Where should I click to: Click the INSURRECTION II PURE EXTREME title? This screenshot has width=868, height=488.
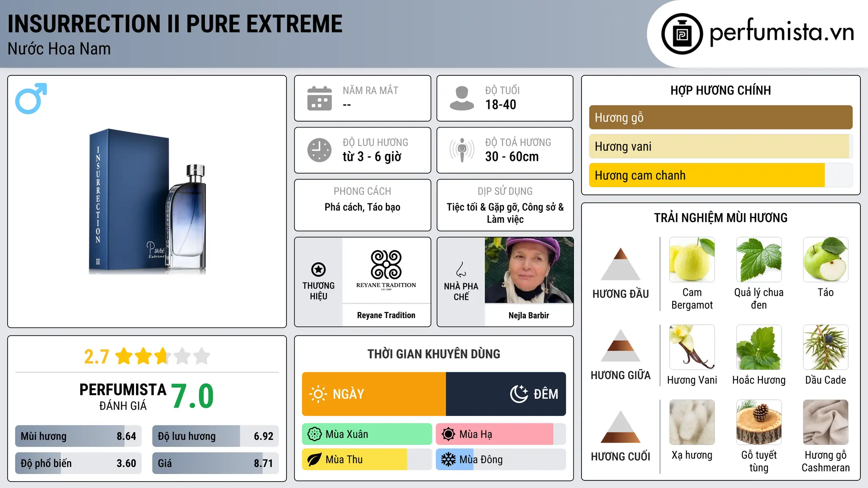coord(175,24)
